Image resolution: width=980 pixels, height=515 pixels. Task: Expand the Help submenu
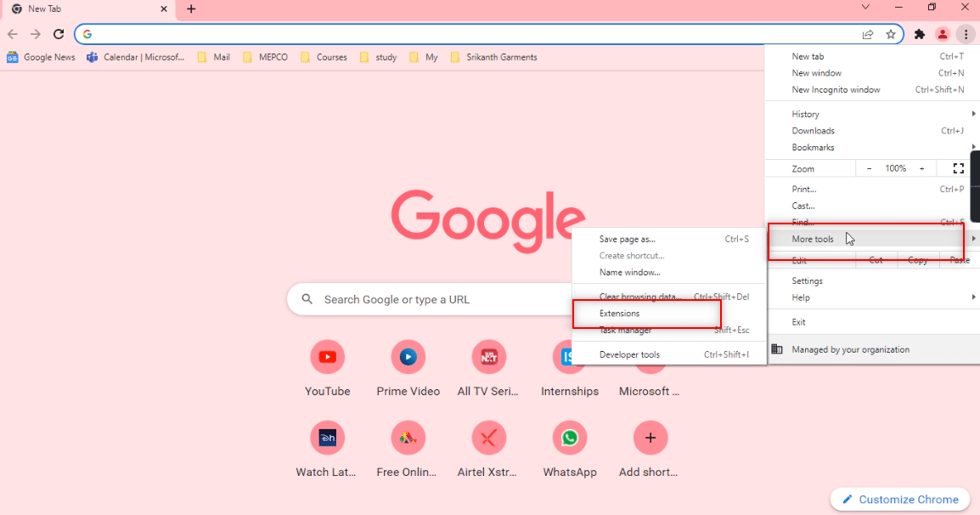(872, 297)
